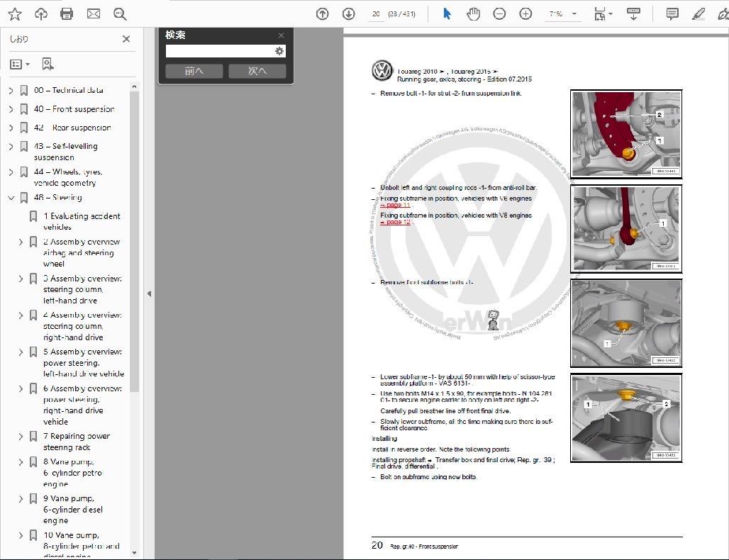Screen dimensions: 729x560
Task: Close the しおり bookmarks panel
Action: (x=126, y=39)
